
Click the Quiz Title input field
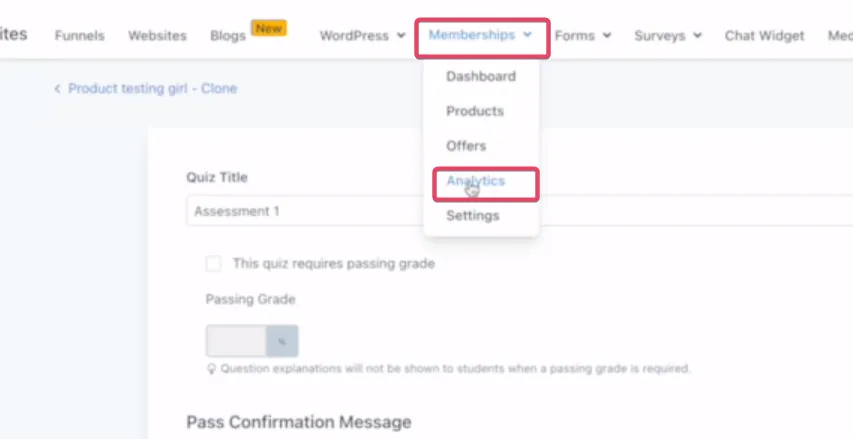click(x=520, y=211)
